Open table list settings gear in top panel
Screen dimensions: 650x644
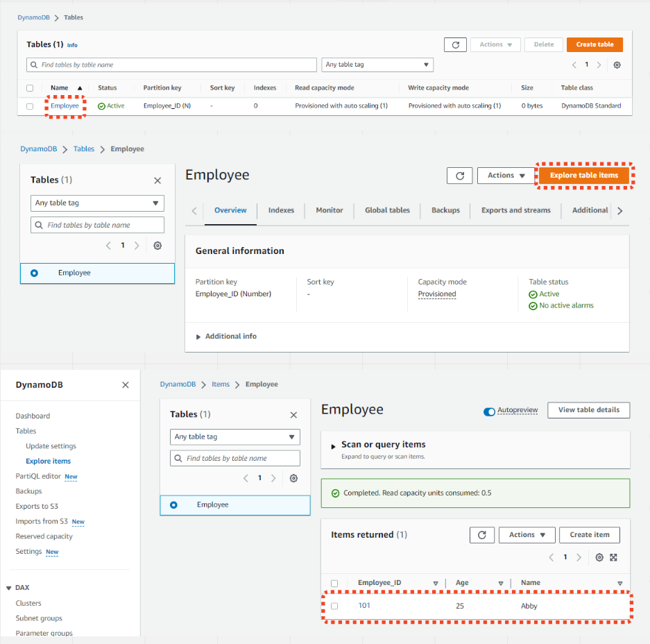click(617, 65)
